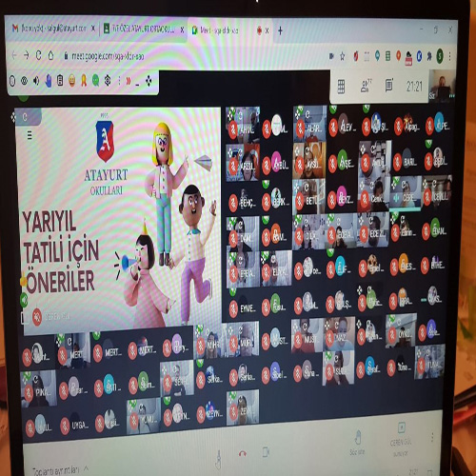Open the Meet grid layout icon

point(341,87)
